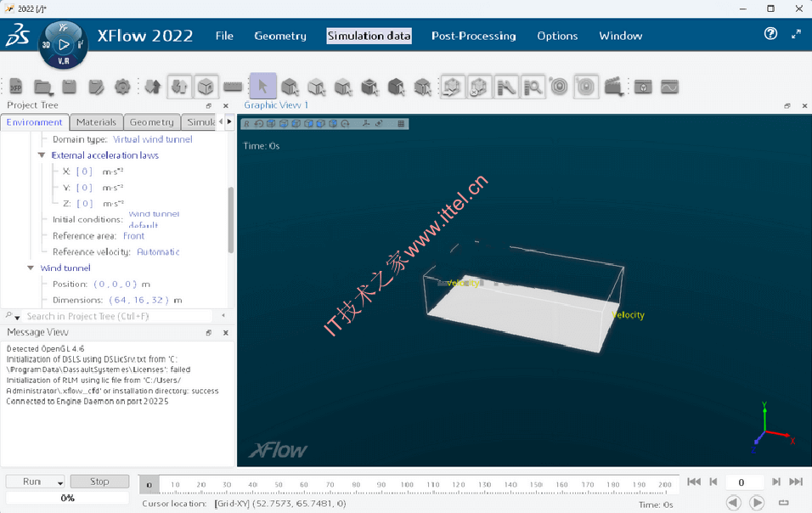Click the first cube-with-cursor selection icon
Viewport: 812px width, 513px height.
pos(290,87)
